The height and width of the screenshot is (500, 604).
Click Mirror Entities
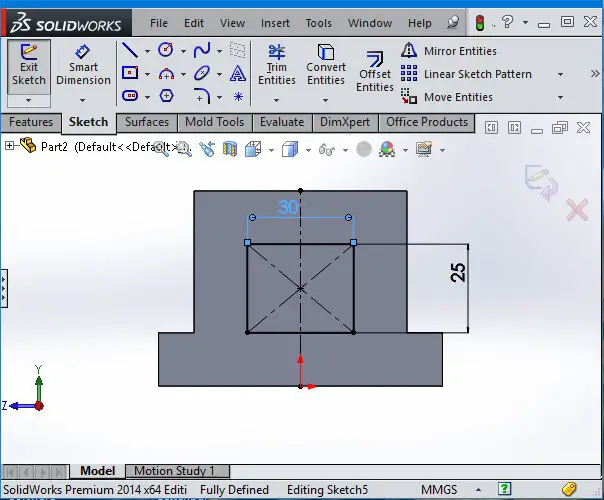[x=449, y=51]
